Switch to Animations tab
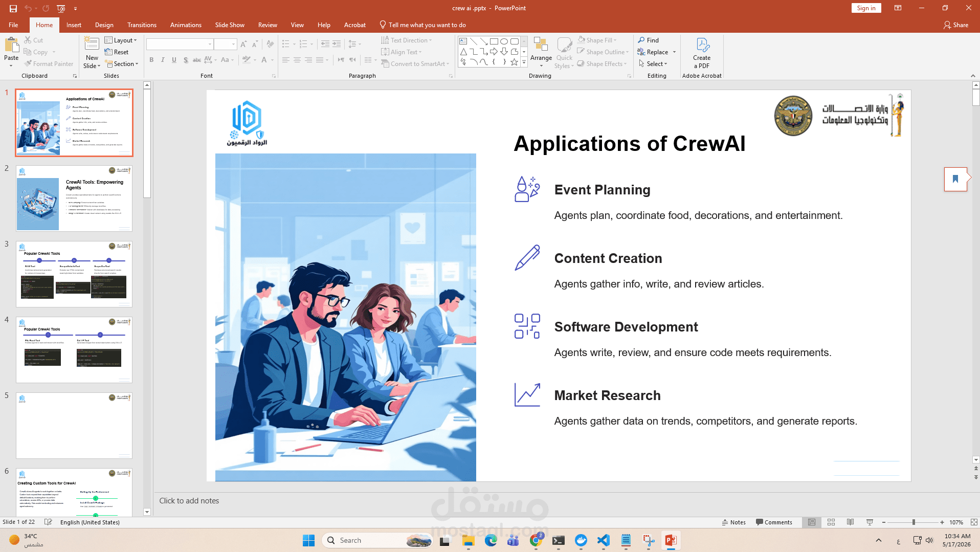This screenshot has width=980, height=552. [x=186, y=25]
